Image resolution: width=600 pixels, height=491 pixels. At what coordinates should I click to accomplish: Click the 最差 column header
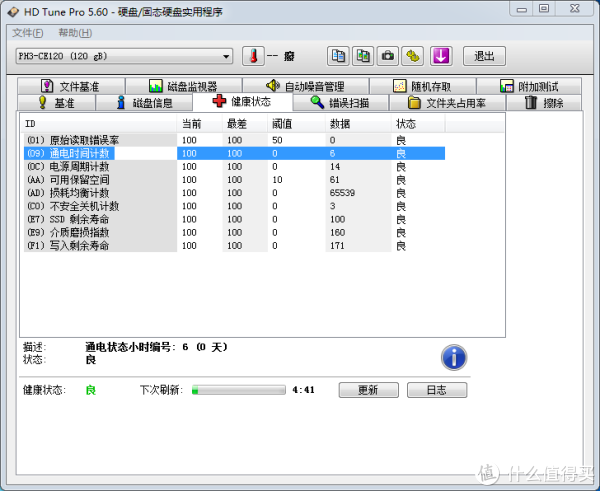point(245,124)
